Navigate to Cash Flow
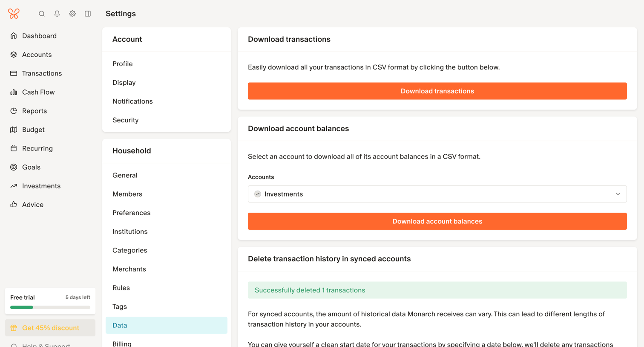 [x=50, y=92]
